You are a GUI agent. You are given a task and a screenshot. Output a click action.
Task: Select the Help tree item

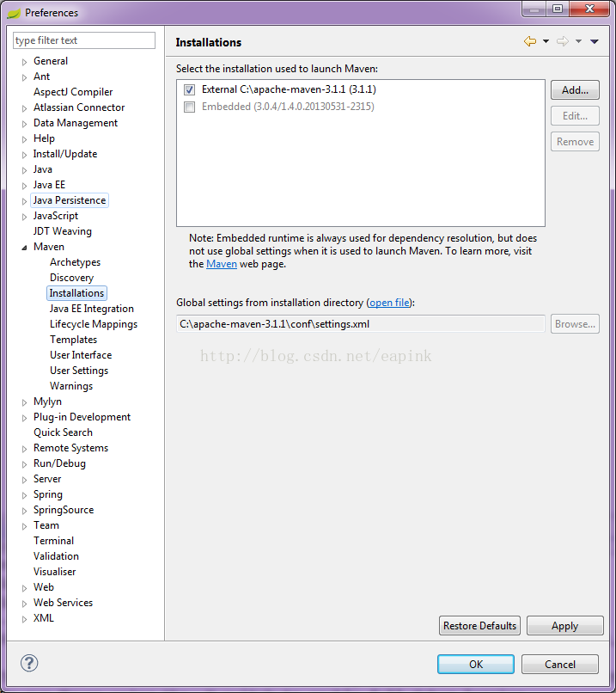[44, 138]
